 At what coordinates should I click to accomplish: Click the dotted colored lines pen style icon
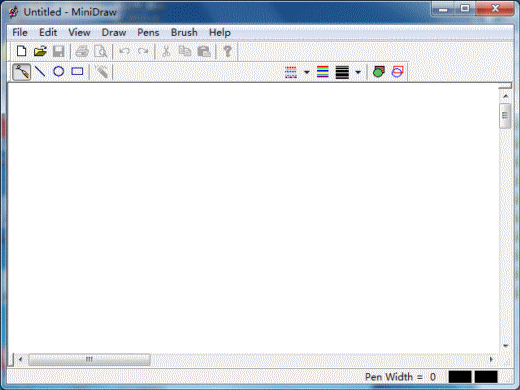coord(291,72)
